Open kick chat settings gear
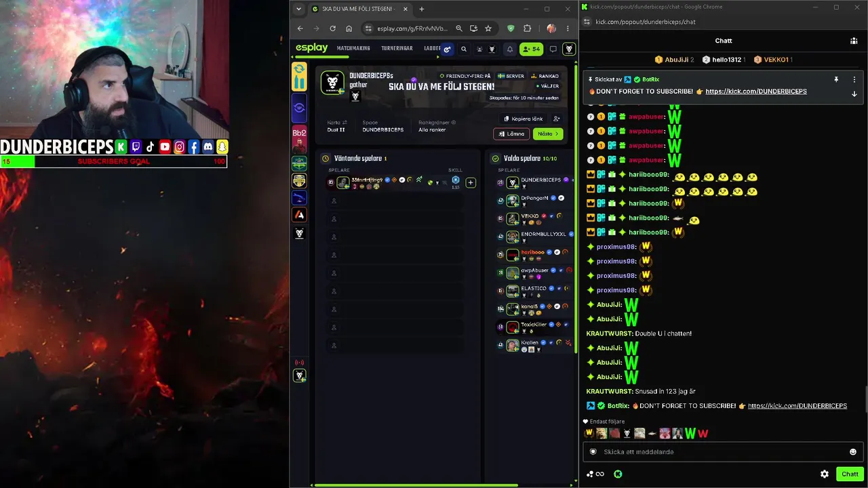 coord(825,474)
